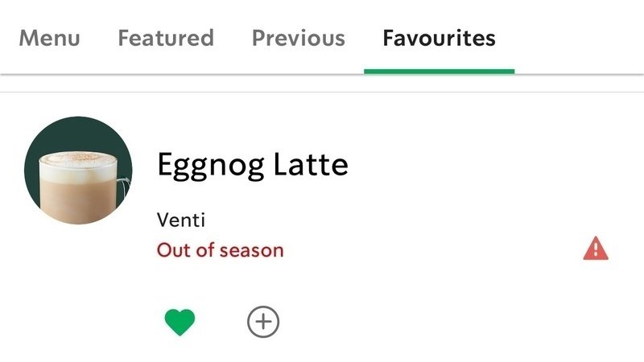Add Eggnog Latte to the order
This screenshot has height=362, width=644.
click(263, 323)
